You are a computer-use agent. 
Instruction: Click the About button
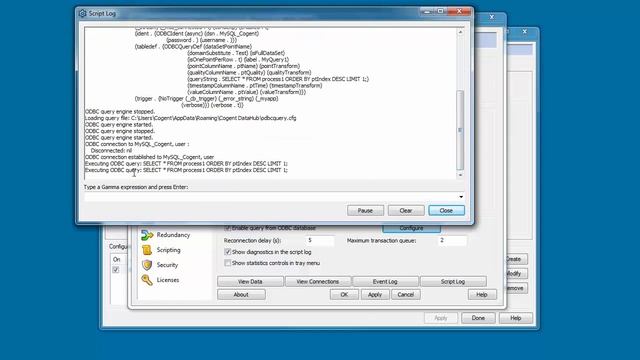241,295
